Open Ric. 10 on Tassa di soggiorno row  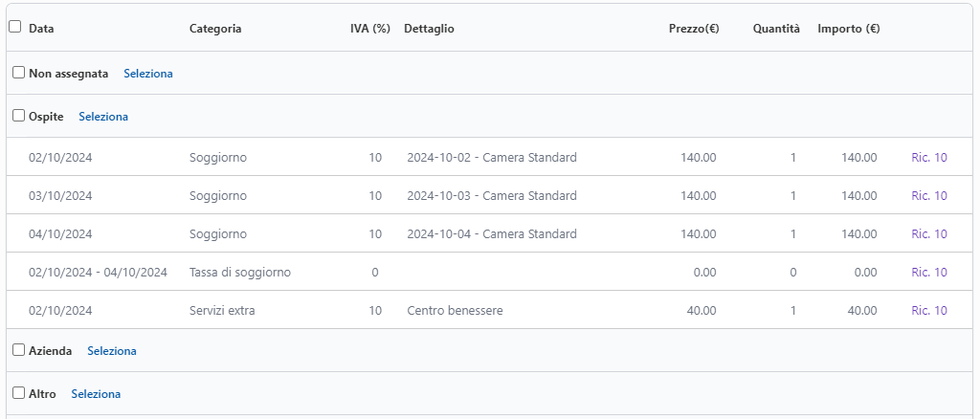point(928,273)
